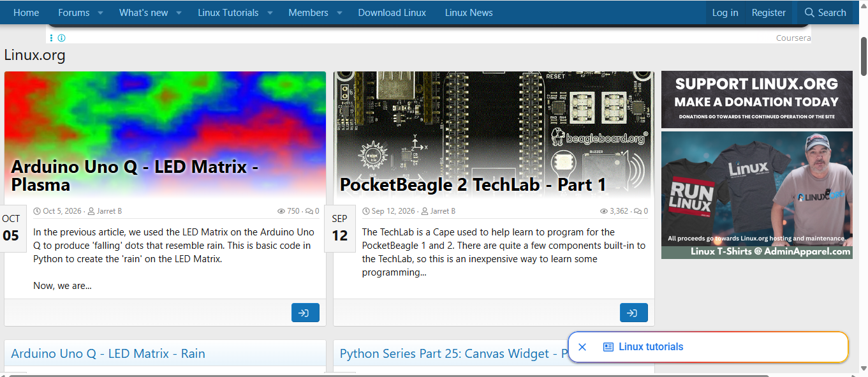Open the Download Linux nav link
Image resolution: width=868 pixels, height=377 pixels.
pyautogui.click(x=392, y=13)
